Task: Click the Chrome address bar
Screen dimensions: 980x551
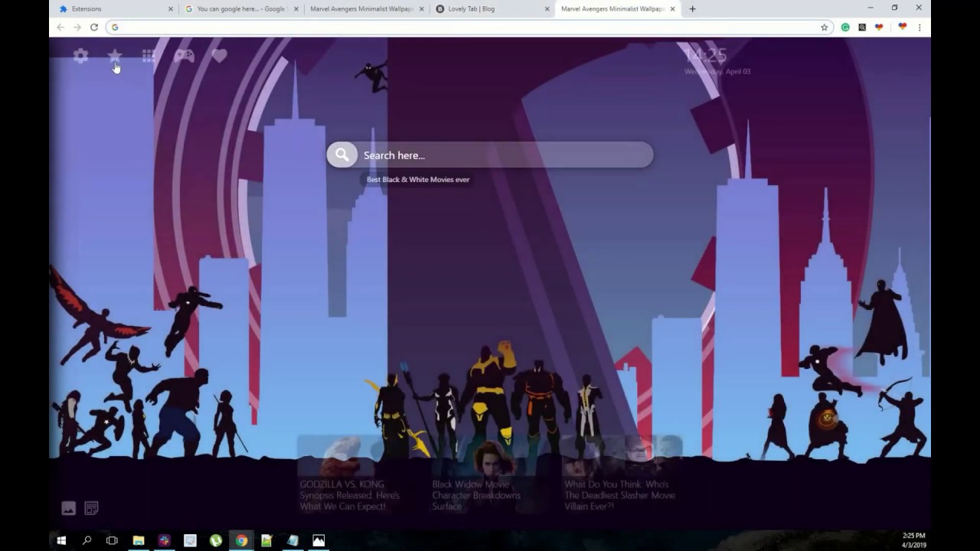Action: (469, 27)
